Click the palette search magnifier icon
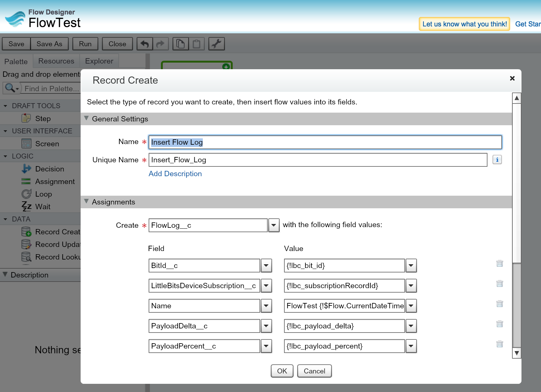The width and height of the screenshot is (541, 392). 11,88
